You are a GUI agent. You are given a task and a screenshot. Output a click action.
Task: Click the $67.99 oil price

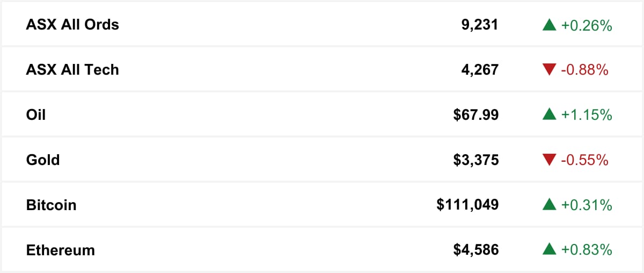click(476, 115)
